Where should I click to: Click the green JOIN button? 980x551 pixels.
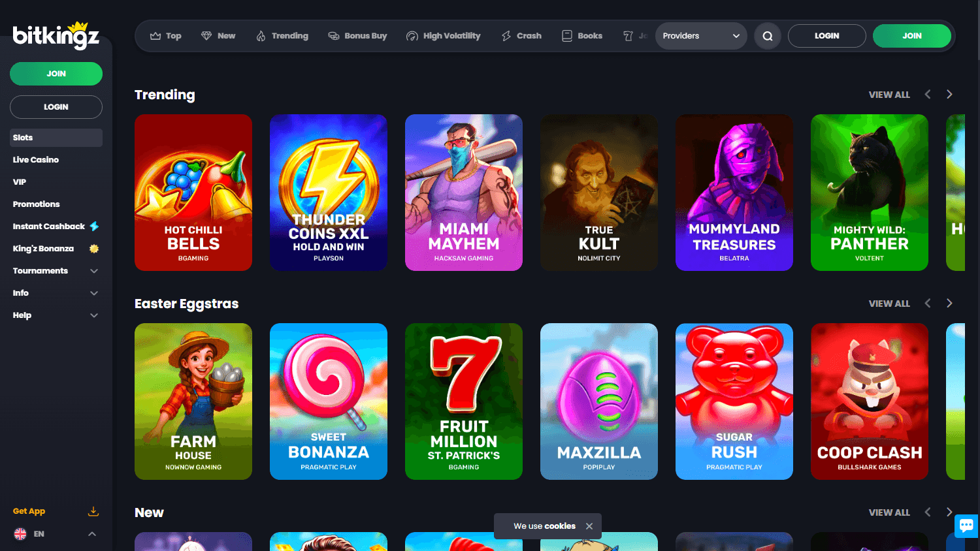[911, 36]
